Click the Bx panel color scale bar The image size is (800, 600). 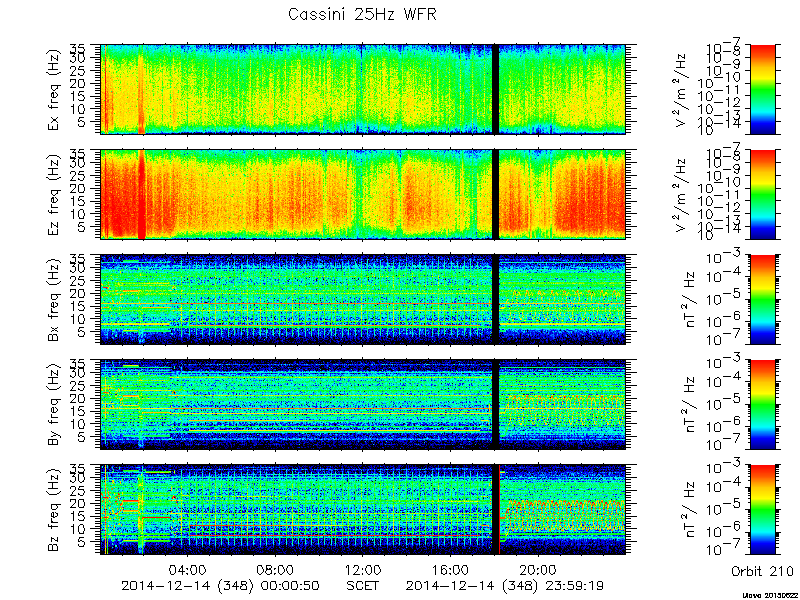(x=762, y=299)
